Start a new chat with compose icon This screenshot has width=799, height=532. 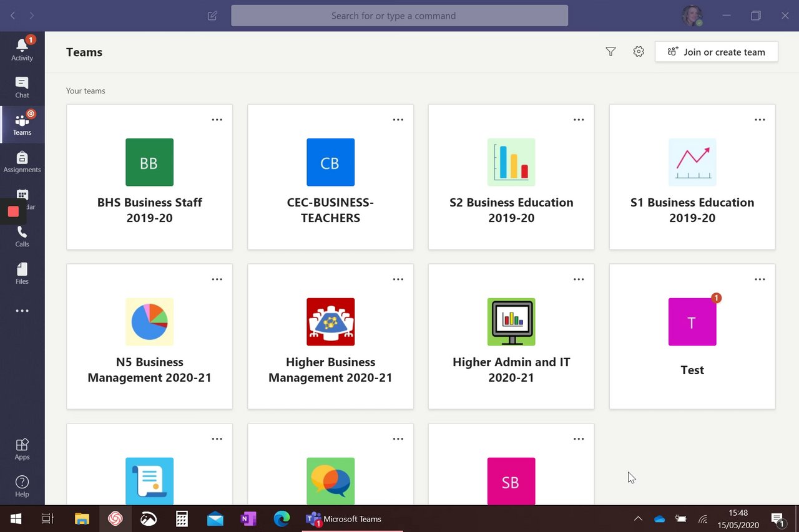pyautogui.click(x=212, y=16)
